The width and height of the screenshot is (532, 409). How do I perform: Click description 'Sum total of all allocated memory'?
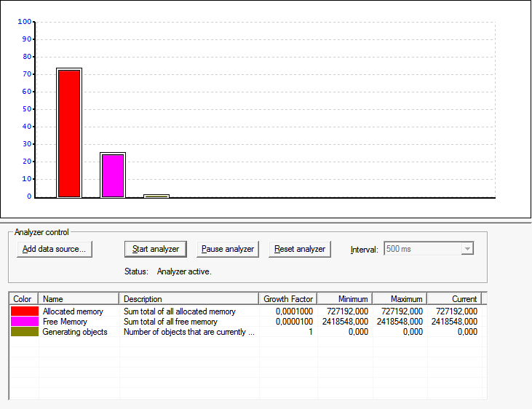(180, 311)
